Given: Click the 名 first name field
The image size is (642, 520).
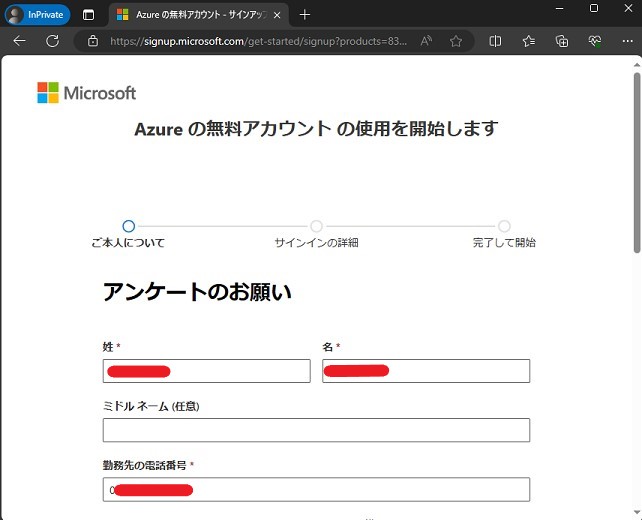Looking at the screenshot, I should [x=426, y=371].
